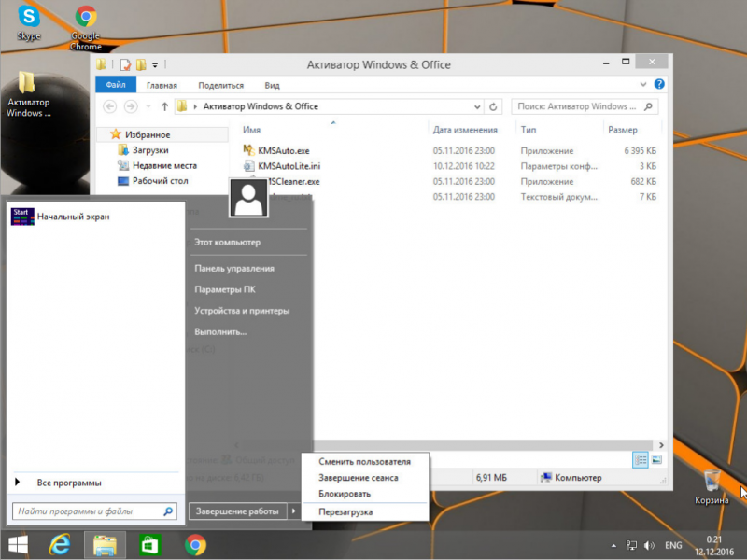Click the horizontal scrollbar right arrow
This screenshot has width=747, height=560.
coord(661,445)
